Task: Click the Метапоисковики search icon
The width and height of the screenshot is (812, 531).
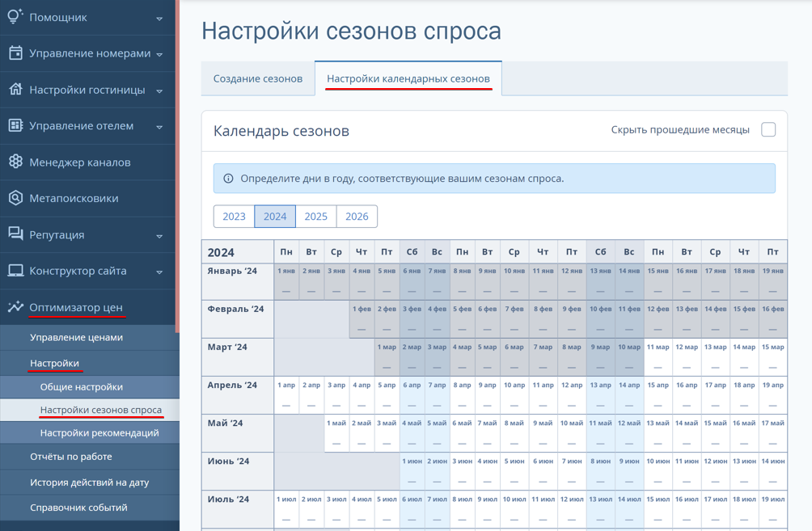Action: click(15, 198)
